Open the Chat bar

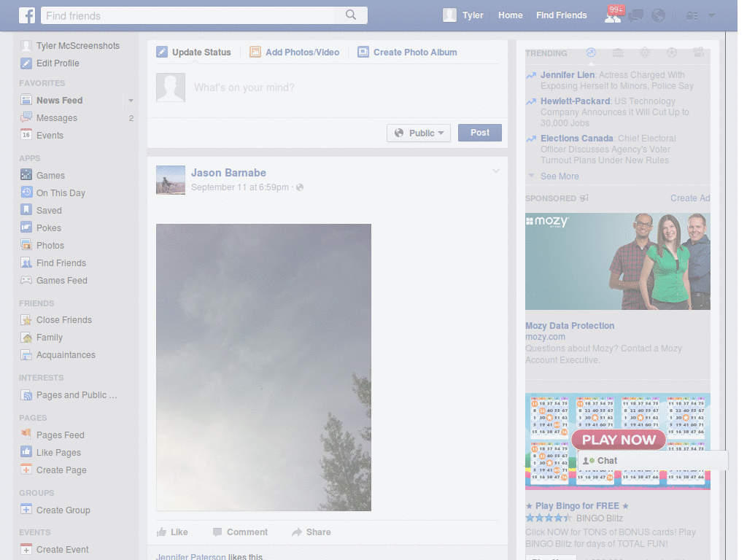(653, 461)
